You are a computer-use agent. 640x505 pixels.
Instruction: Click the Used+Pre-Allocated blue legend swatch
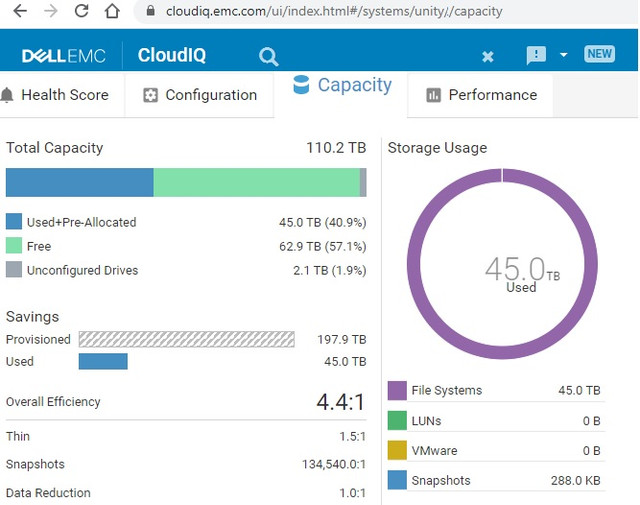(14, 221)
